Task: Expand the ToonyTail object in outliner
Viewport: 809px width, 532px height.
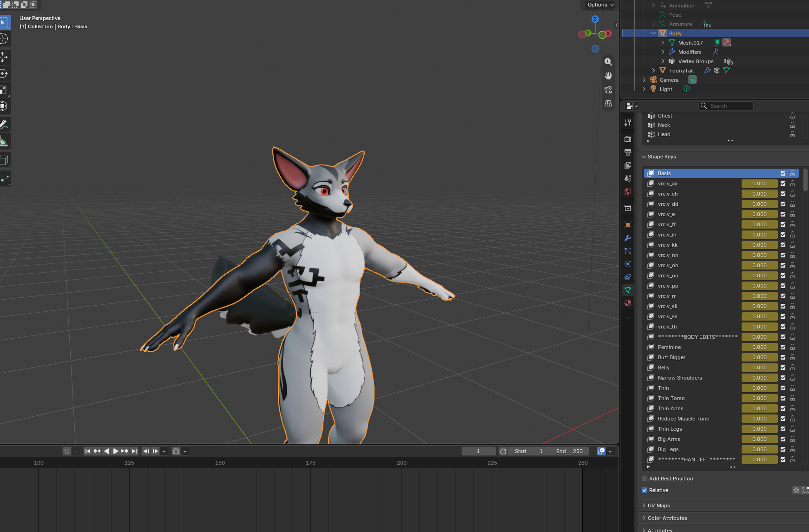Action: tap(653, 71)
